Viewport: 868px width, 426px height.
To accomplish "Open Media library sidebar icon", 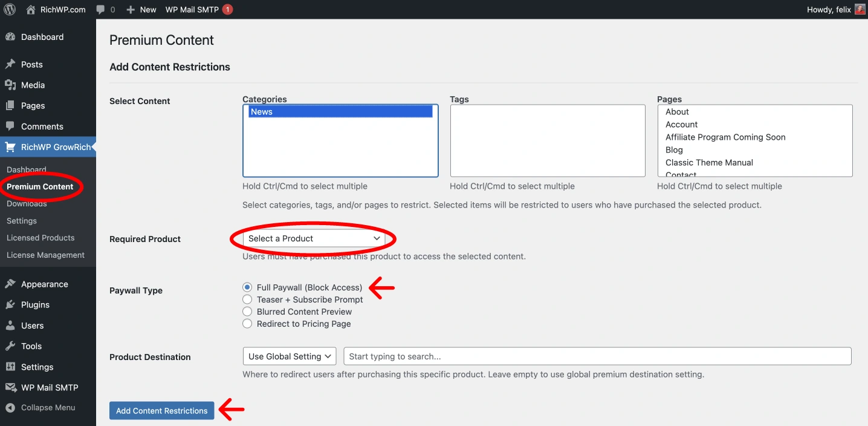I will point(10,85).
